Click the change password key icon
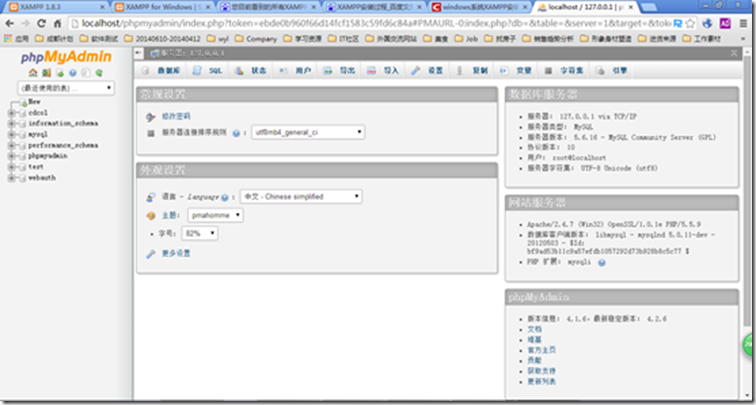Screen dimensions: 756x405 point(150,117)
